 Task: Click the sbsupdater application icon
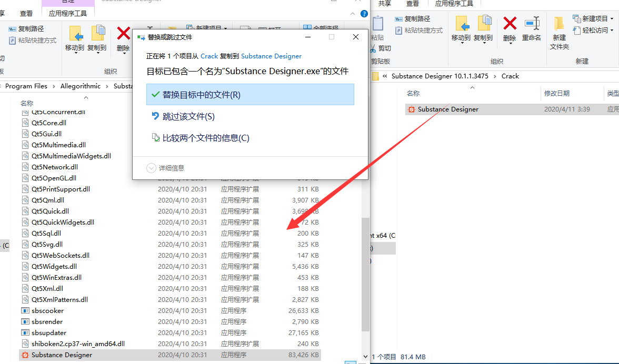25,333
